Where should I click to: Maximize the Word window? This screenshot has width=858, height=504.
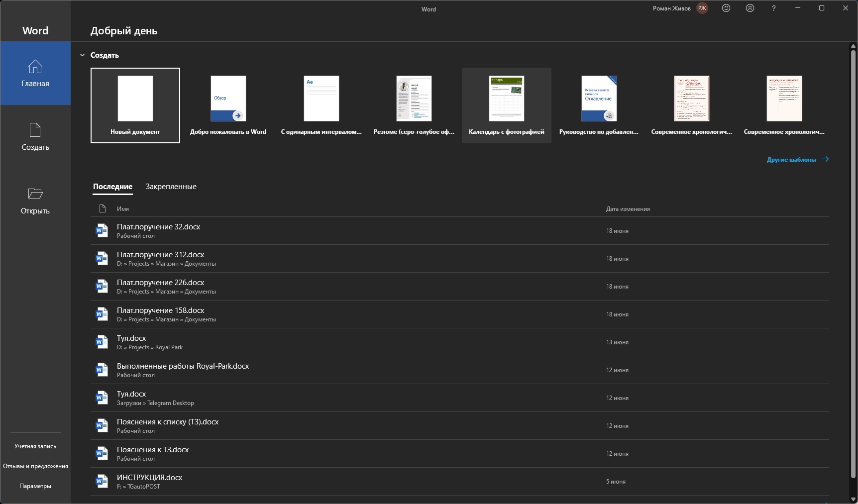coord(822,8)
